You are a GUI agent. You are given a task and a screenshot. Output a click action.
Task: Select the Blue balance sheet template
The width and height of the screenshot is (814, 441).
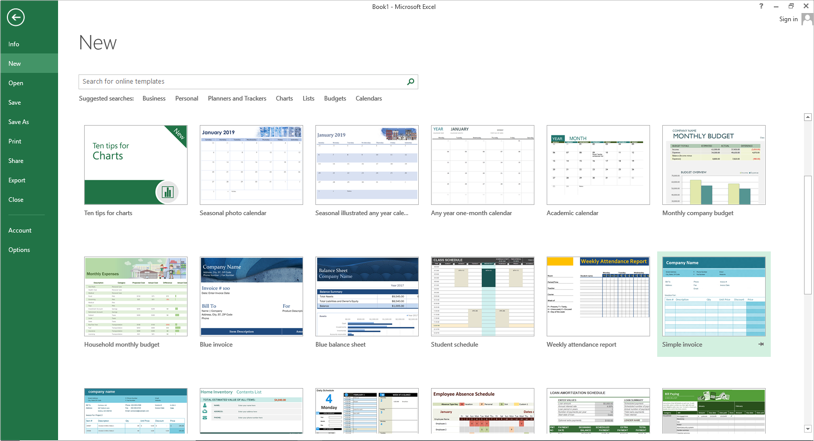[x=367, y=296]
